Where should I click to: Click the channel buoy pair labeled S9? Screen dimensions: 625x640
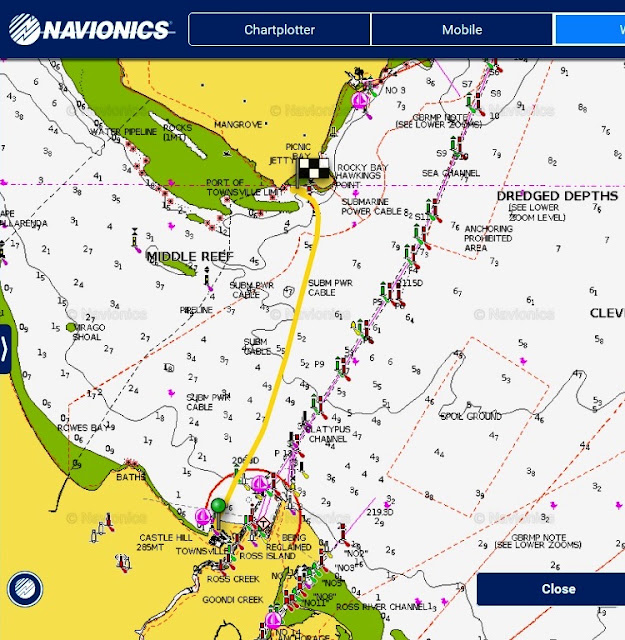click(457, 147)
